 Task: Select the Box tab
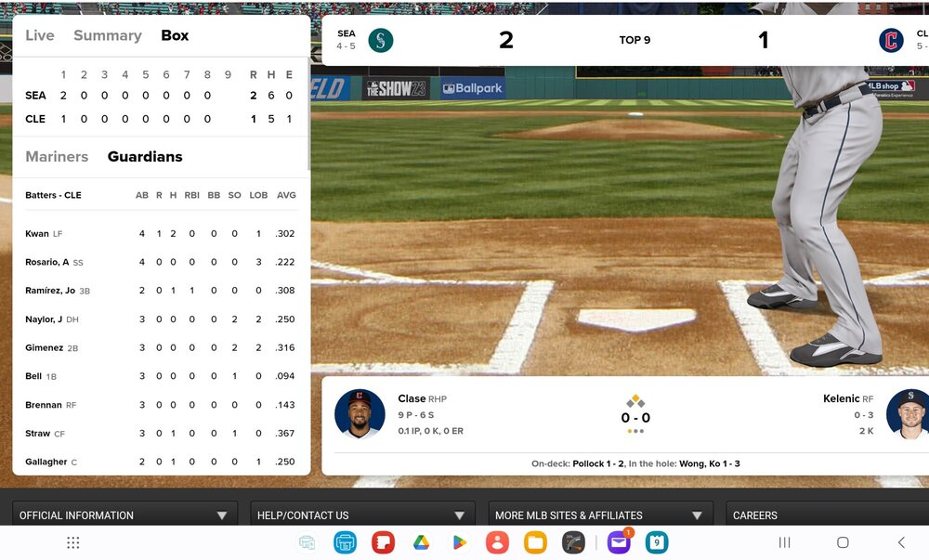pyautogui.click(x=175, y=35)
